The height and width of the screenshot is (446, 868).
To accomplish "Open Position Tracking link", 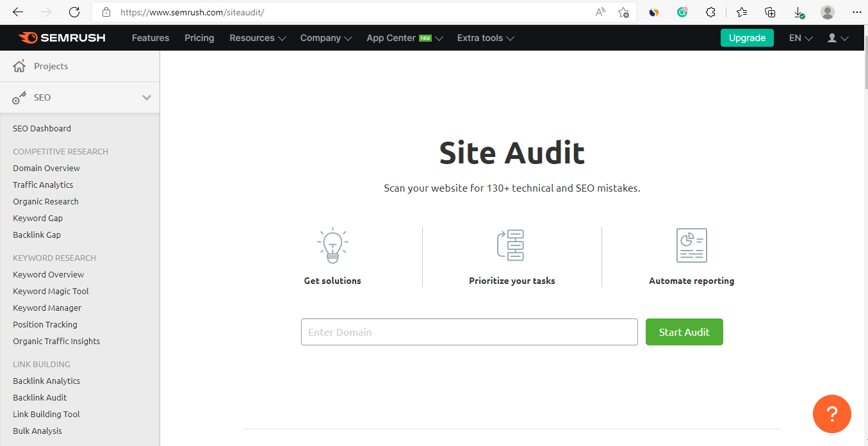I will (x=45, y=324).
